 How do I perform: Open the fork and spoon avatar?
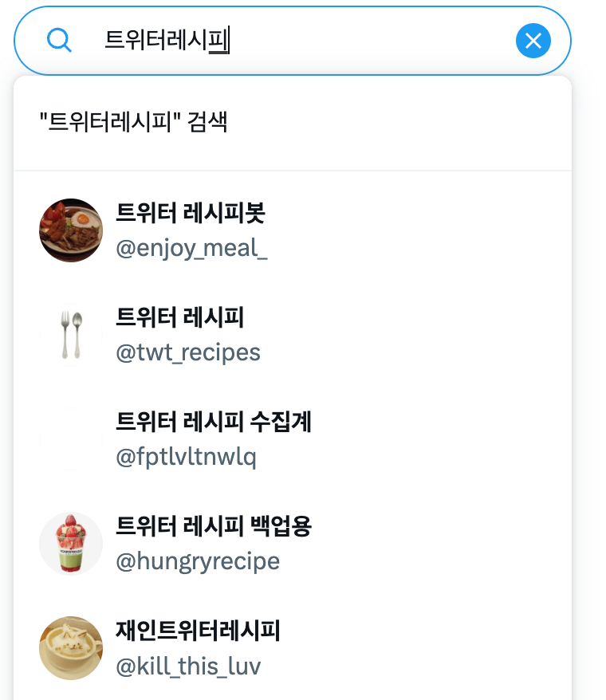pyautogui.click(x=71, y=335)
